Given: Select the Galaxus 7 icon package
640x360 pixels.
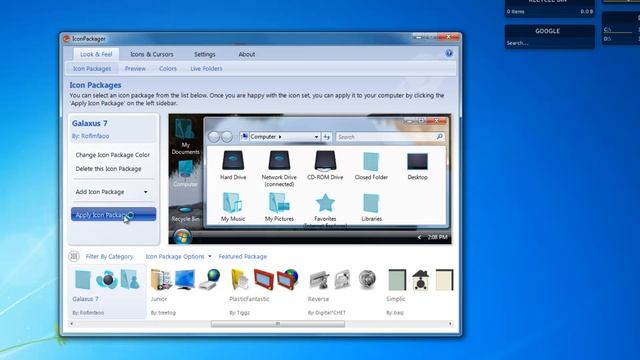Looking at the screenshot, I should (107, 291).
